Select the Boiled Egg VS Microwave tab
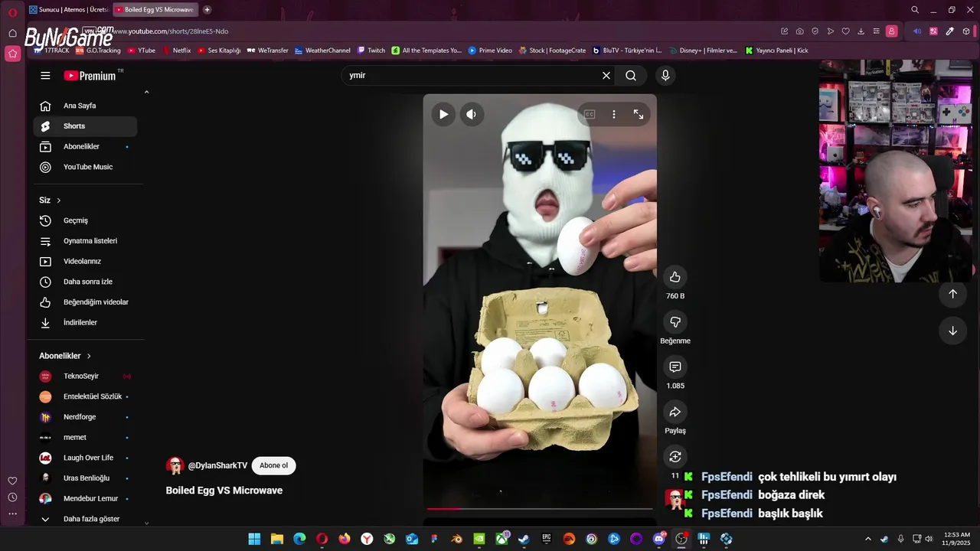The height and width of the screenshot is (551, 980). click(155, 10)
